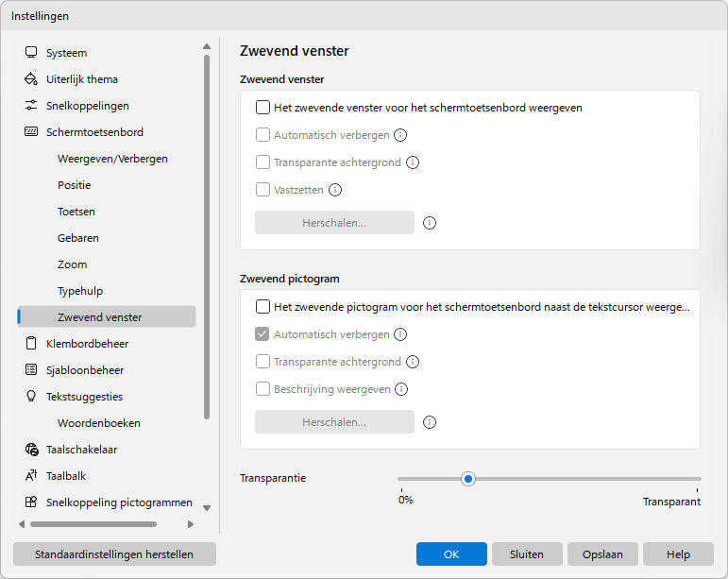Open the Systeem settings category
The width and height of the screenshot is (728, 579).
(107, 53)
